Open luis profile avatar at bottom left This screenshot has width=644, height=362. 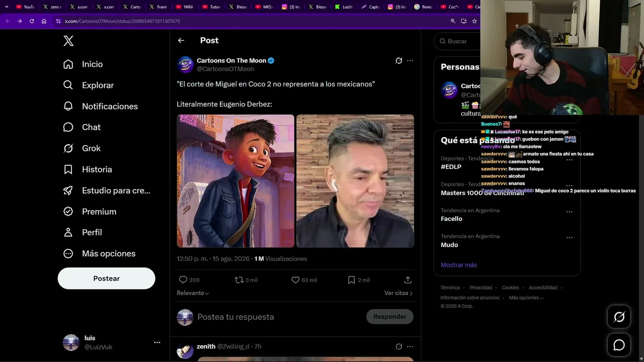[71, 342]
